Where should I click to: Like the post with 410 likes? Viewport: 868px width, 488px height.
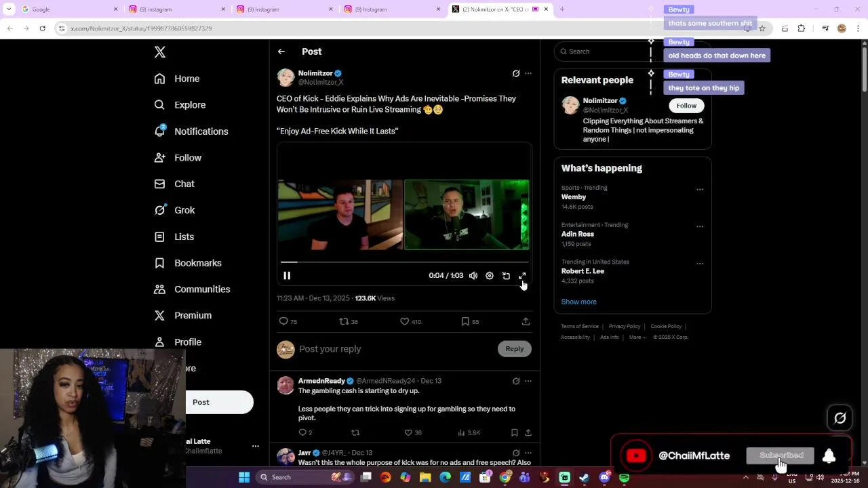pyautogui.click(x=410, y=321)
